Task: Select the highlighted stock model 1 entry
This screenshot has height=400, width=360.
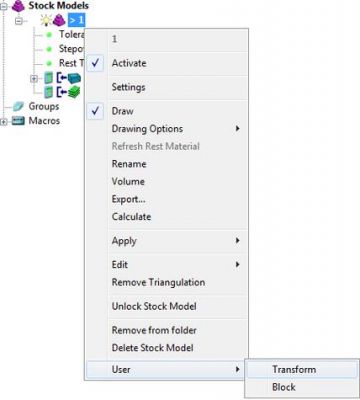Action: [x=76, y=21]
